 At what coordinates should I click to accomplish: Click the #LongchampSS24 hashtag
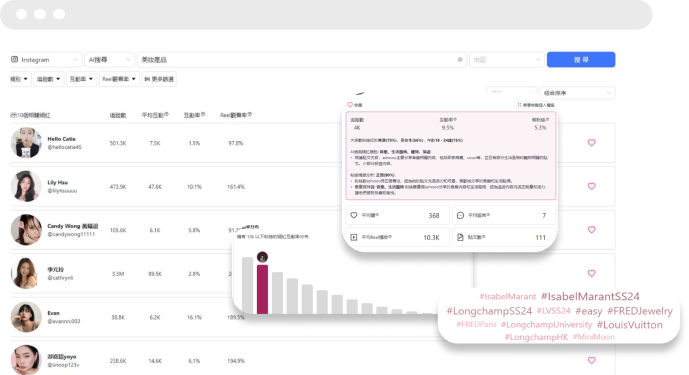(x=489, y=311)
